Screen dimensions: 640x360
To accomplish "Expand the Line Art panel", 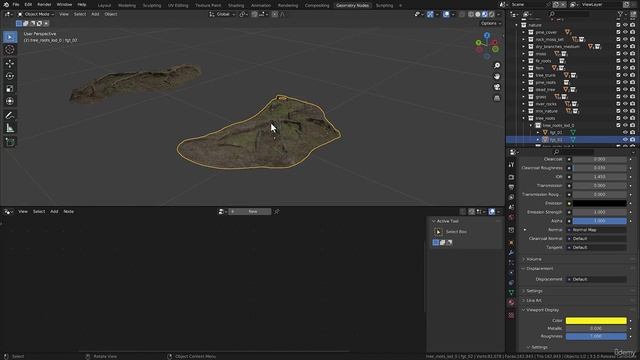I will [533, 300].
